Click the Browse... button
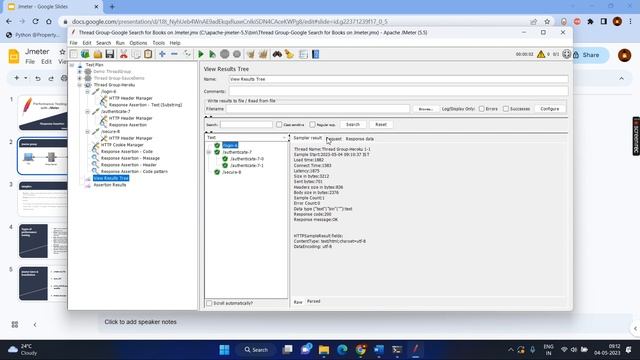 click(x=426, y=109)
